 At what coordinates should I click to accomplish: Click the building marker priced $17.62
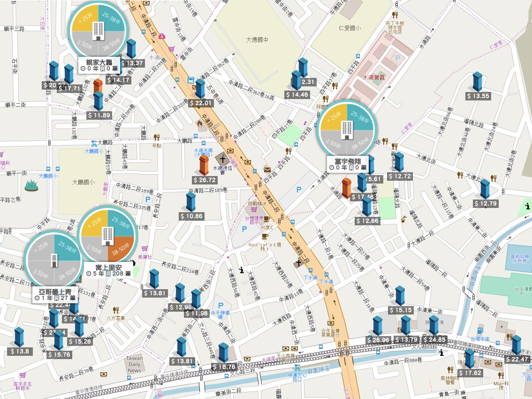click(x=470, y=359)
